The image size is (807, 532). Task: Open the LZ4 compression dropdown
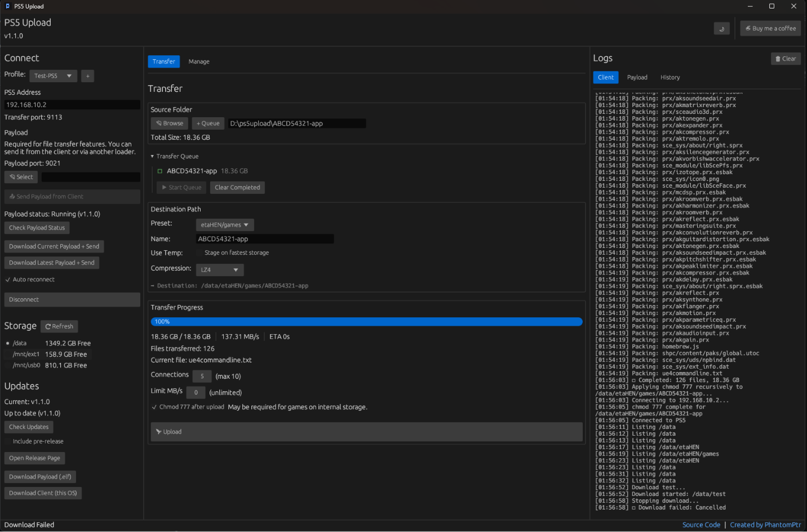tap(220, 270)
